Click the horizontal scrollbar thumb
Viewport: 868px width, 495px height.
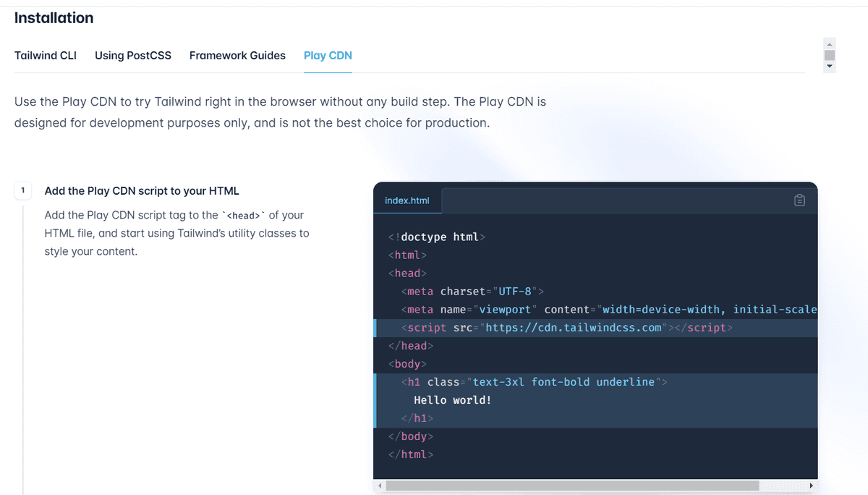pyautogui.click(x=571, y=486)
